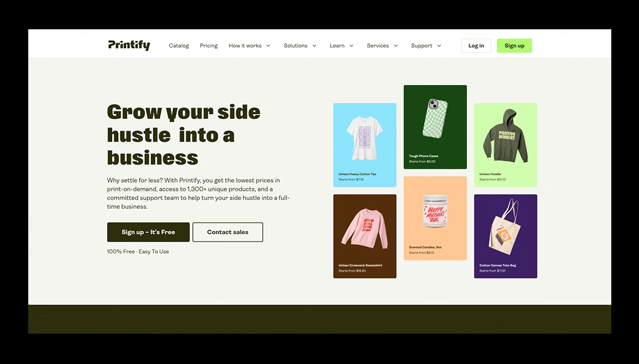Screen dimensions: 639x364
Task: Click the green Sign up button
Action: click(514, 46)
